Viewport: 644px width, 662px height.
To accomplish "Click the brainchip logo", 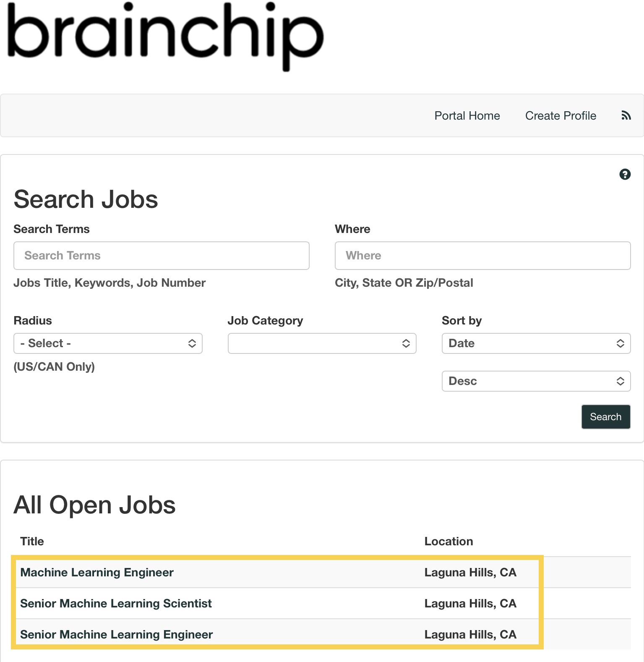I will click(x=166, y=36).
